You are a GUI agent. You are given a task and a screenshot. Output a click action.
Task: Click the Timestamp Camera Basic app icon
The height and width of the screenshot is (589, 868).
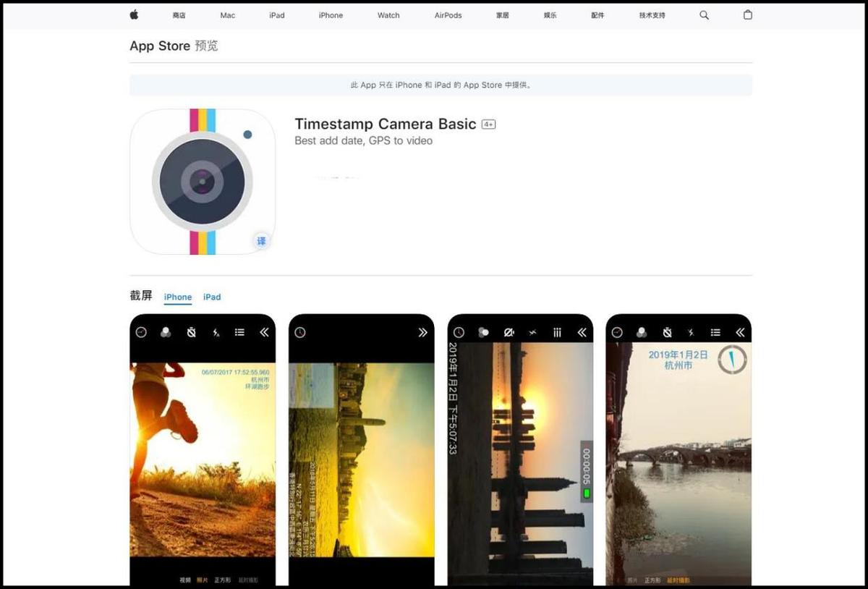pyautogui.click(x=203, y=182)
